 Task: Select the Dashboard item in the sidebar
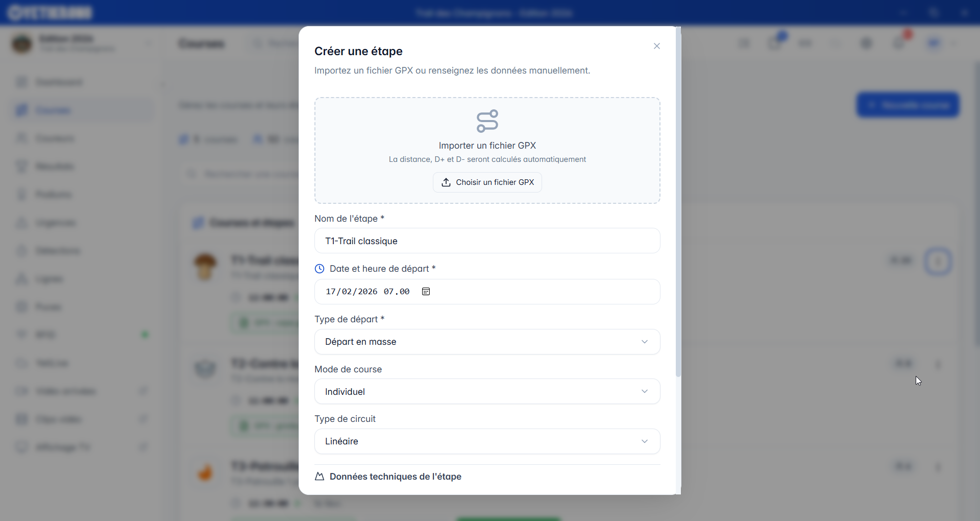59,82
